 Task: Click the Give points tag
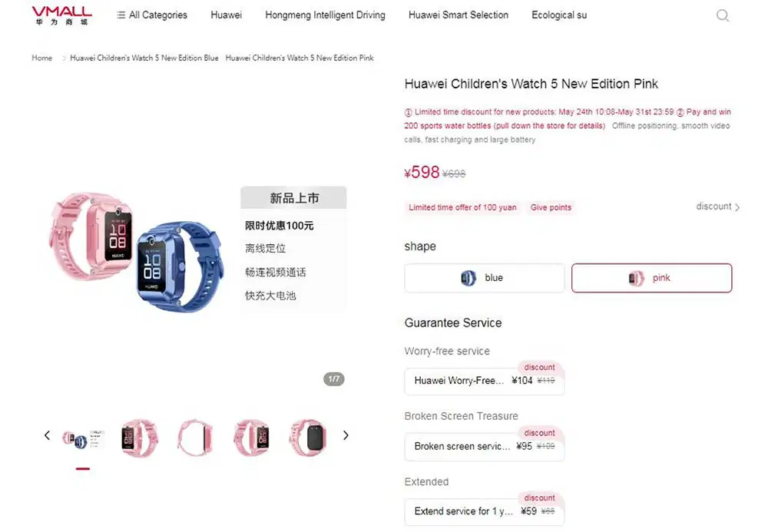[551, 207]
